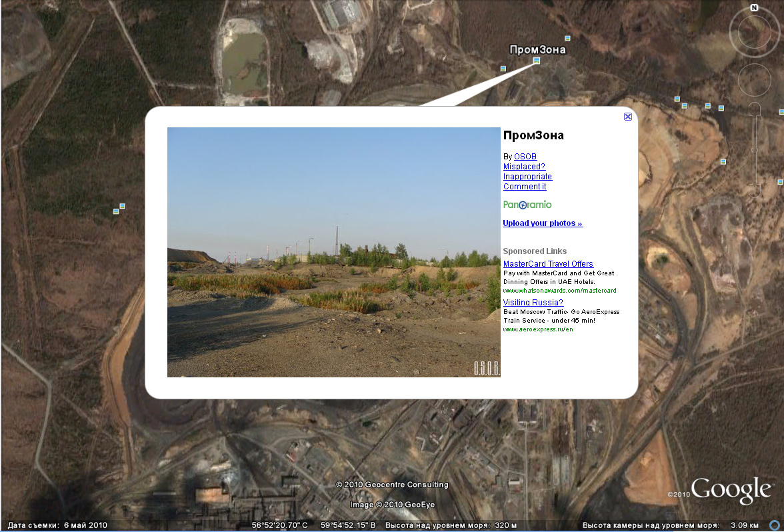
Task: Click the www.whatsonawards.com/mastercard URL text
Action: coord(559,291)
